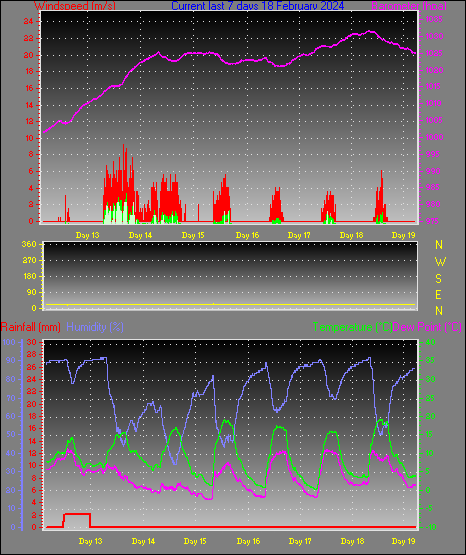This screenshot has height=555, width=466.
Task: Select the Day 16 label under wind chart
Action: click(247, 235)
